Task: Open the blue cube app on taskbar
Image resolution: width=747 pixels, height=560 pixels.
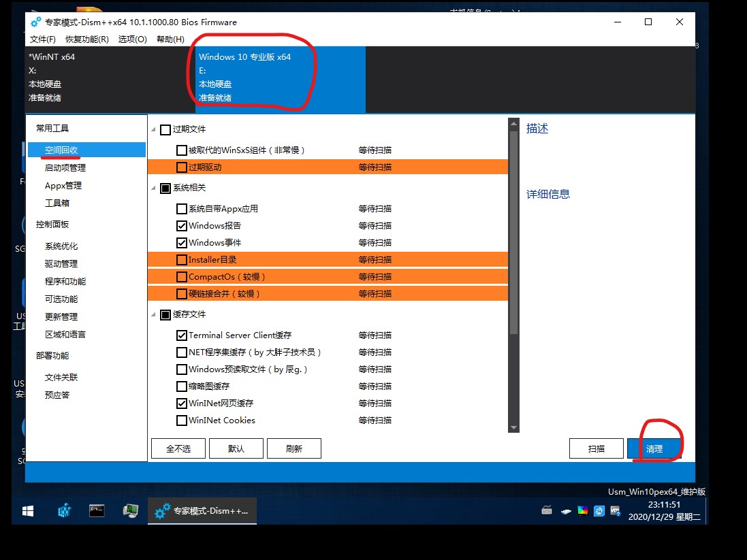Action: tap(64, 511)
